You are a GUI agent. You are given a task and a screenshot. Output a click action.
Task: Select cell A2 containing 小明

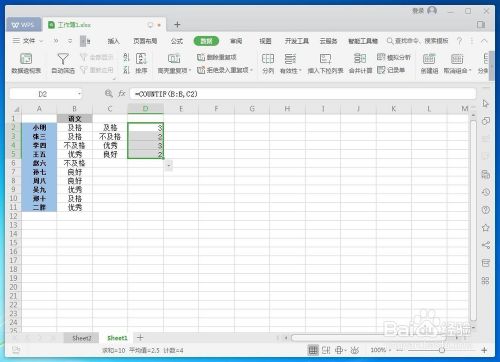click(x=39, y=127)
